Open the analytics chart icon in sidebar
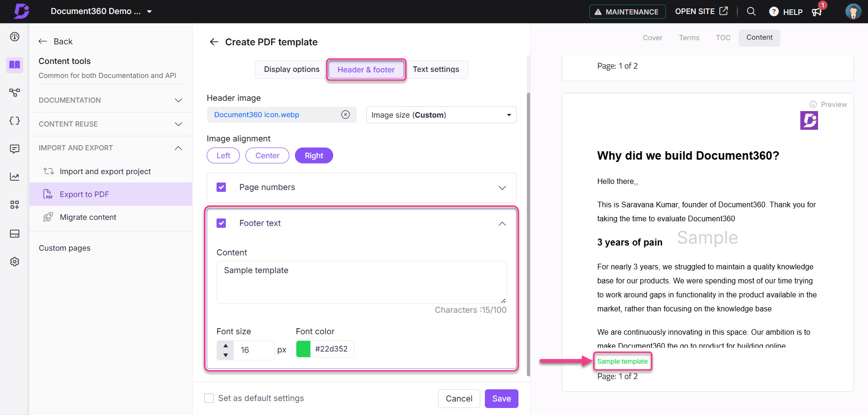Viewport: 868px width, 415px height. (x=15, y=177)
